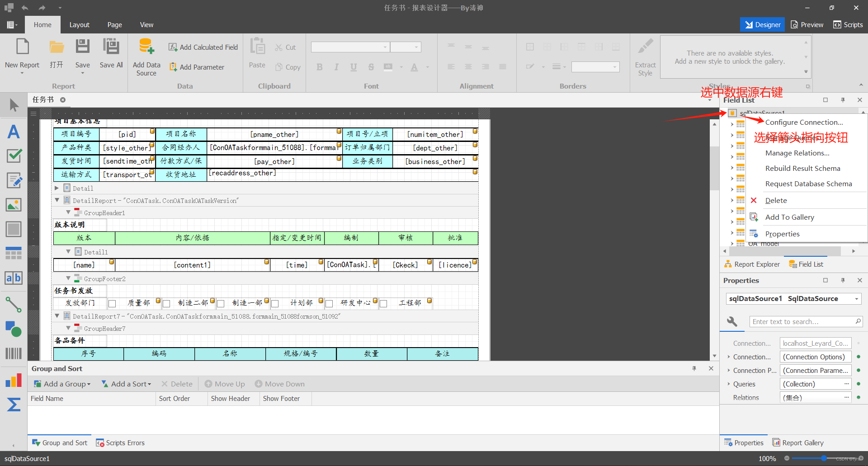
Task: Collapse the GroupFooter2 band
Action: [68, 278]
